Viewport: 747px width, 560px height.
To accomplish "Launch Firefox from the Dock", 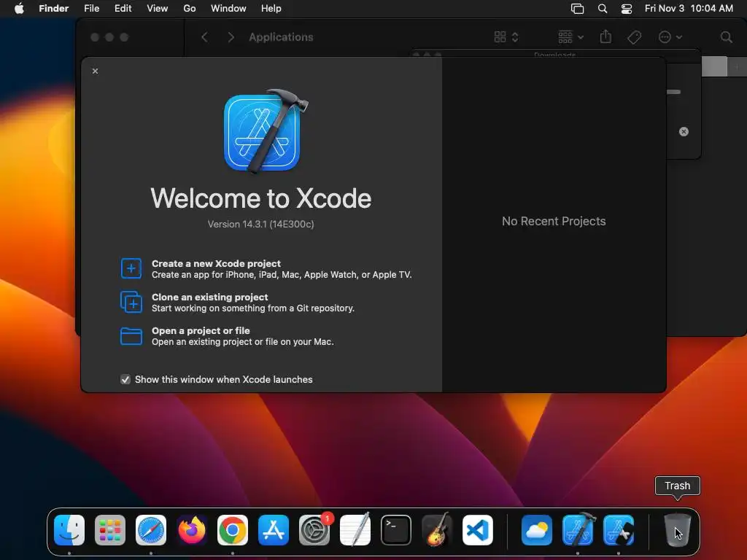I will (x=192, y=530).
